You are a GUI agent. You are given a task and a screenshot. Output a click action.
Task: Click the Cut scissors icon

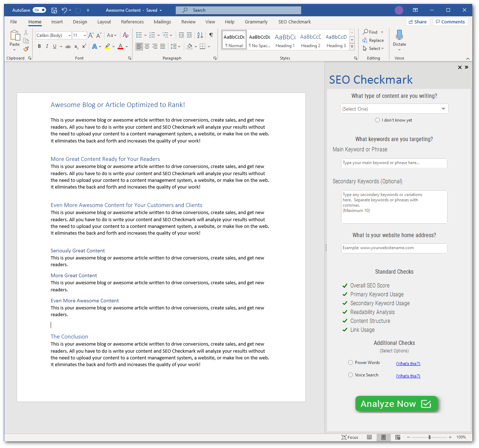coord(26,33)
